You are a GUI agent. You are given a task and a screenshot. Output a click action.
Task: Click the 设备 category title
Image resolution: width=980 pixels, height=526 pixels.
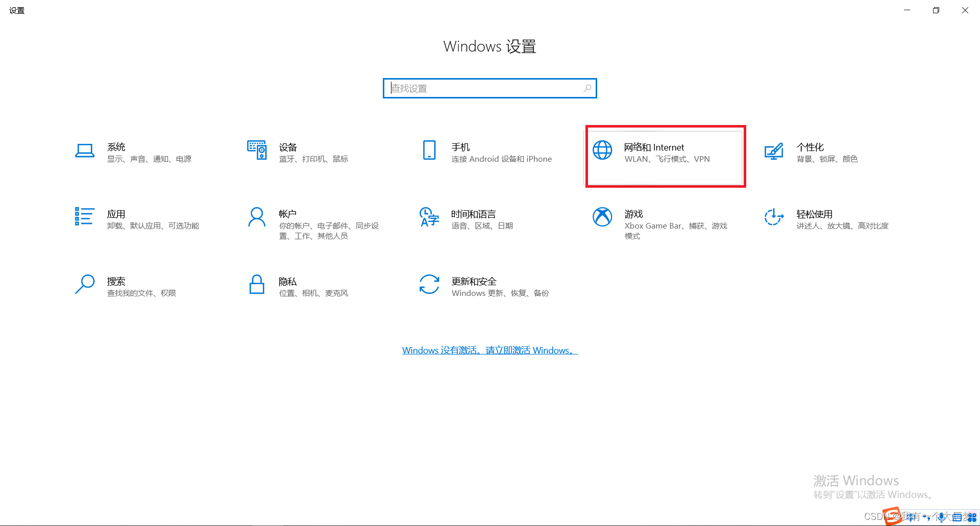click(x=288, y=147)
